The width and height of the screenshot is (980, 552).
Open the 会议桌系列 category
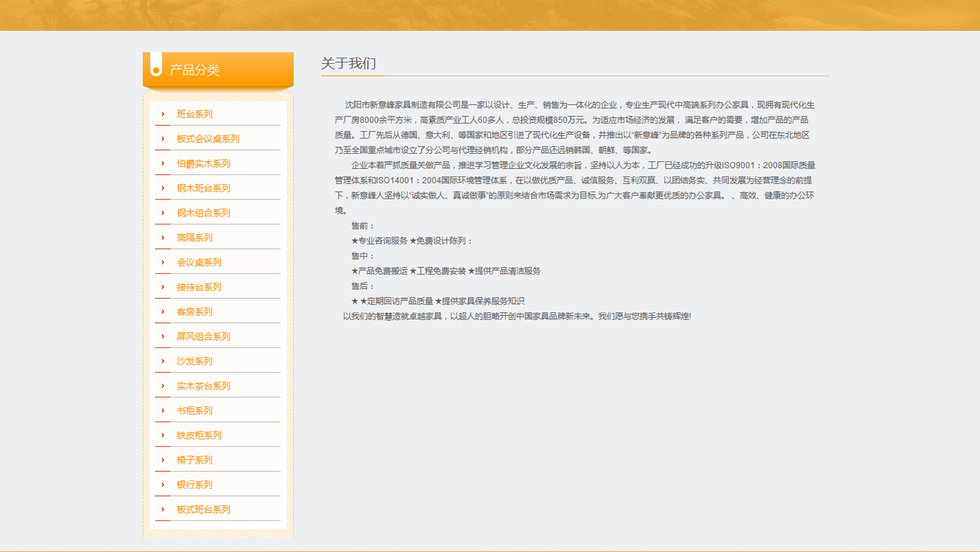click(x=199, y=263)
